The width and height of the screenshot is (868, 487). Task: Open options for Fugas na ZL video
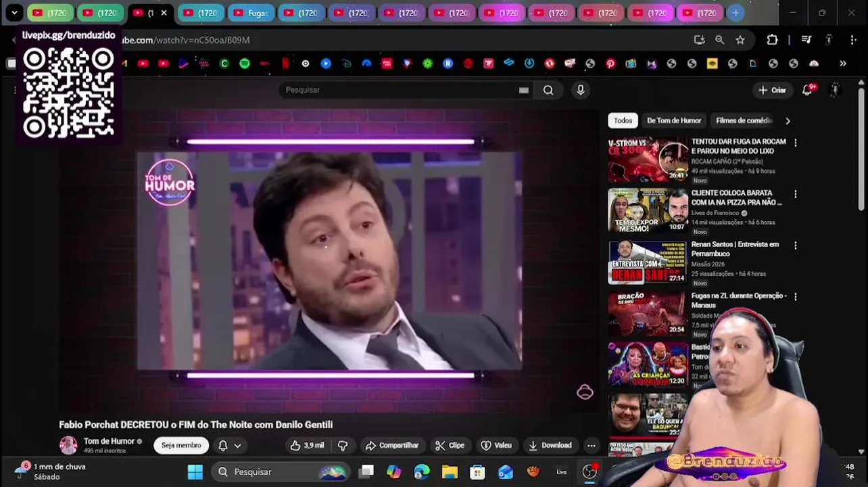tap(796, 297)
